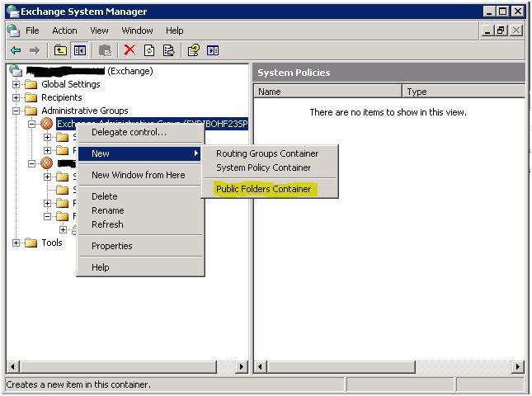Screen dimensions: 532x396
Task: Click right scroll arrow of details pane
Action: pos(517,366)
